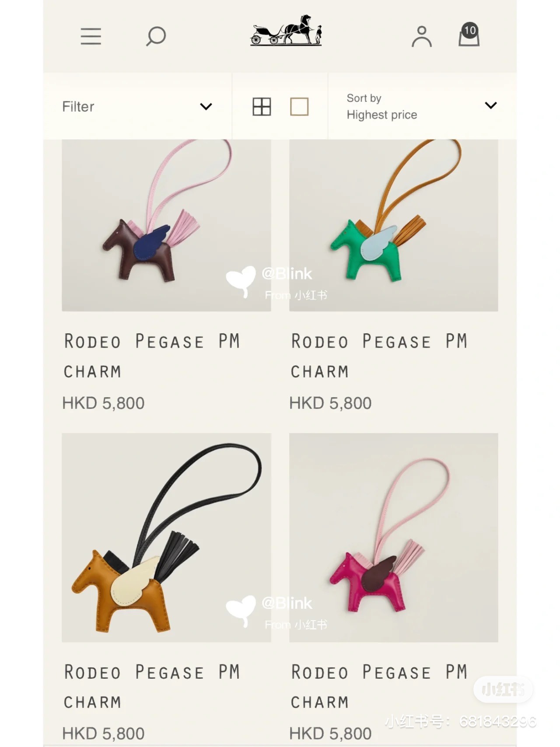Switch to four-square grid view
Screen dimensions: 560x747
pos(262,106)
